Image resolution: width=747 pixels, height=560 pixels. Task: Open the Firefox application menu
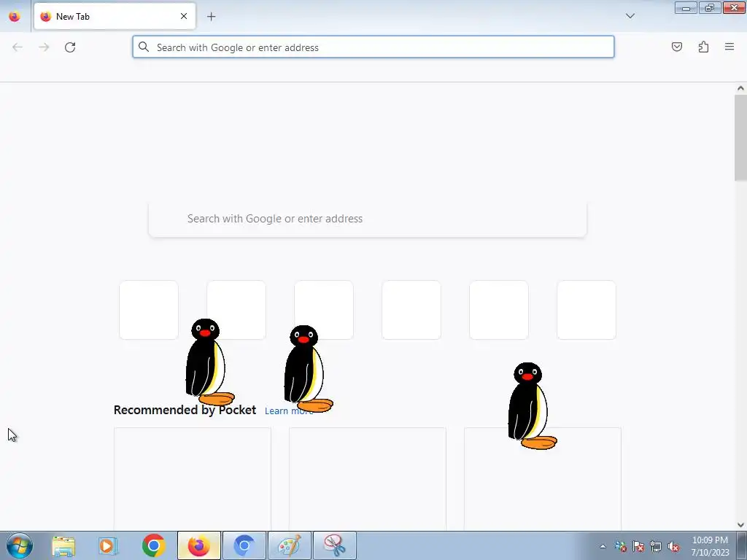(x=729, y=47)
